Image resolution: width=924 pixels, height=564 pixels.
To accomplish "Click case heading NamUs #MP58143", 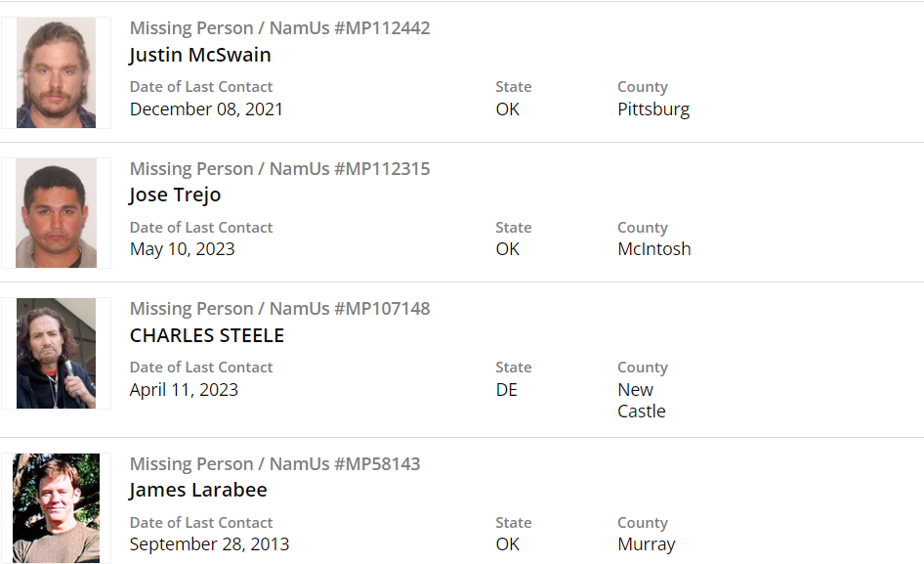I will (x=274, y=464).
